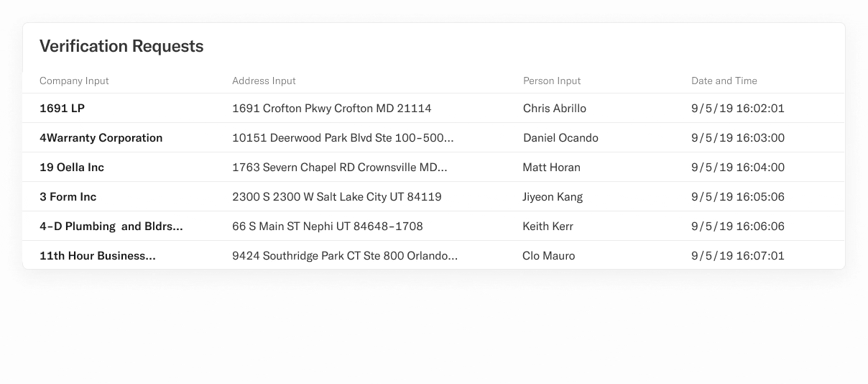
Task: Click the 9424 Southridge Park CT address
Action: pyautogui.click(x=345, y=256)
